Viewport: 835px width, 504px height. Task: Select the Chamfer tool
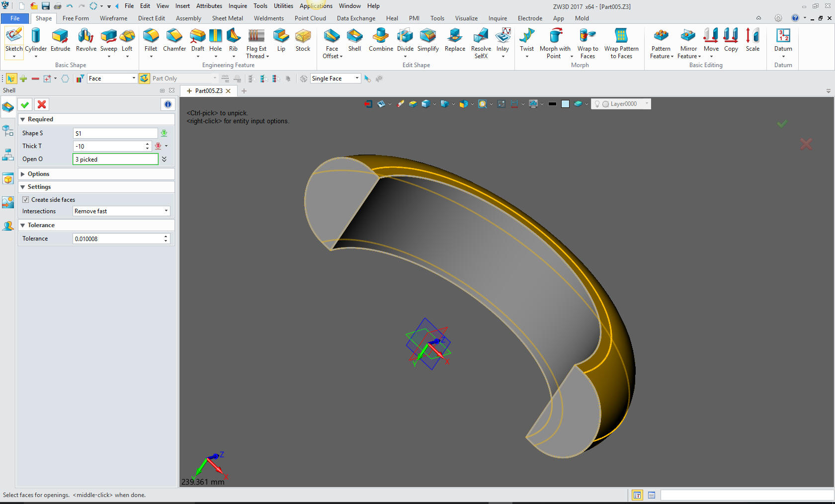174,40
